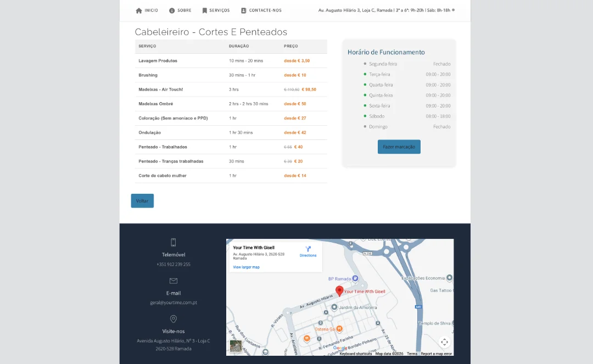
Task: Toggle map camera controls button
Action: (x=444, y=342)
